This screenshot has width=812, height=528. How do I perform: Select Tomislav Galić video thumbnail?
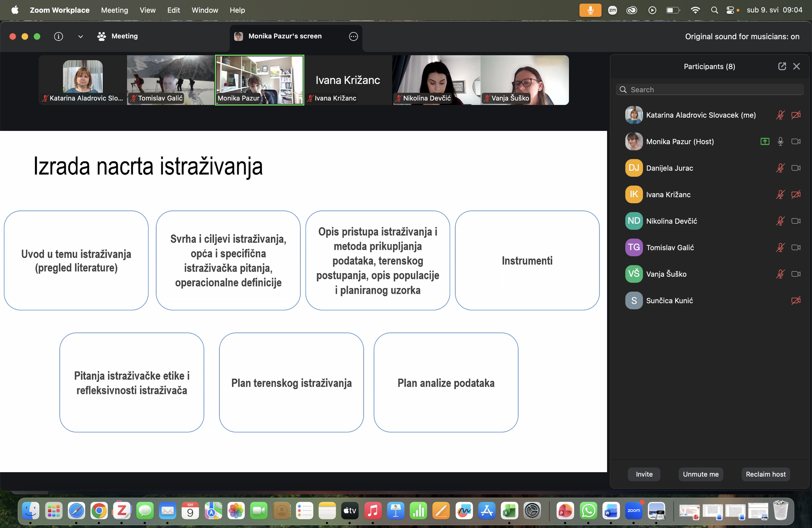171,80
